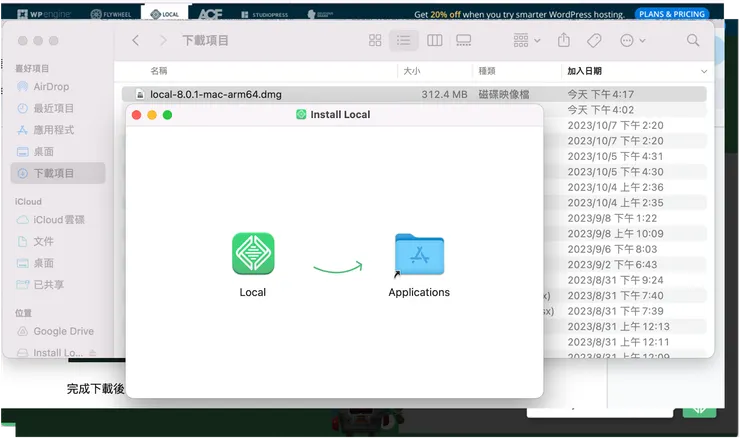740x438 pixels.
Task: Open 文件 in Finder sidebar
Action: pos(43,242)
